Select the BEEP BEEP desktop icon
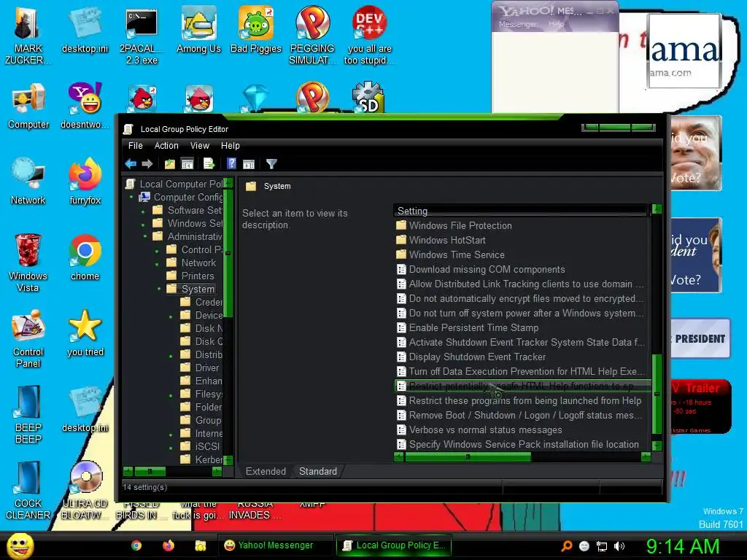 28,415
